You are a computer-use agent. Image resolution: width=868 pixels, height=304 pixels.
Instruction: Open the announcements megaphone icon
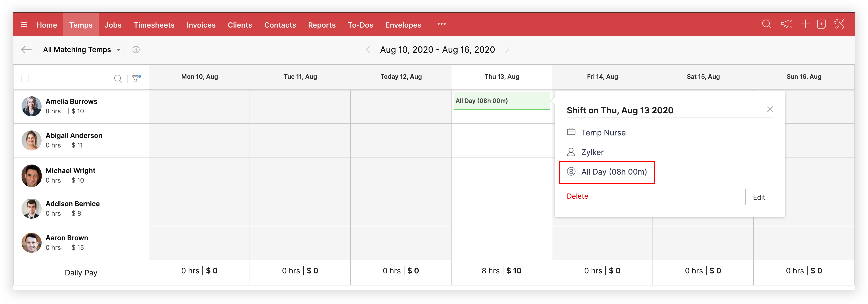pos(786,24)
